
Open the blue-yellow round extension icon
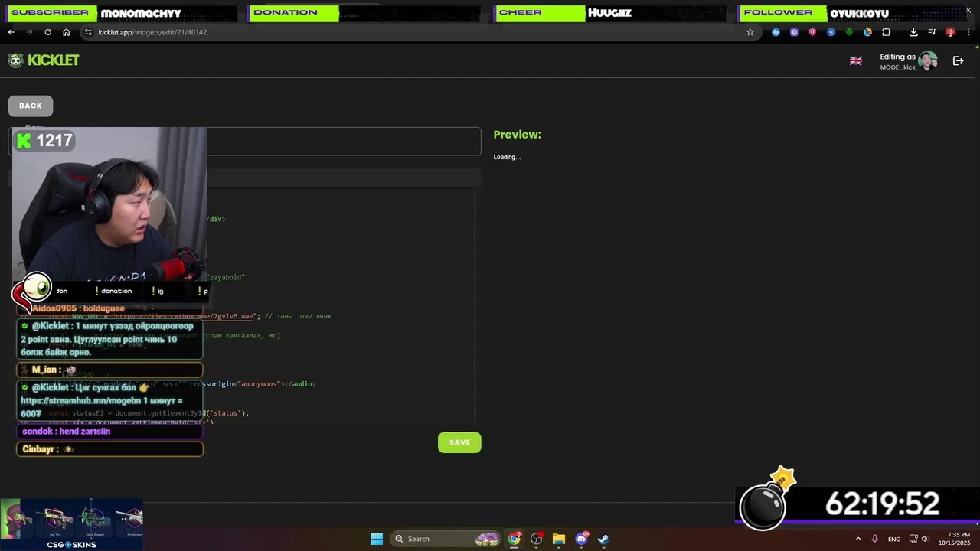click(x=867, y=32)
